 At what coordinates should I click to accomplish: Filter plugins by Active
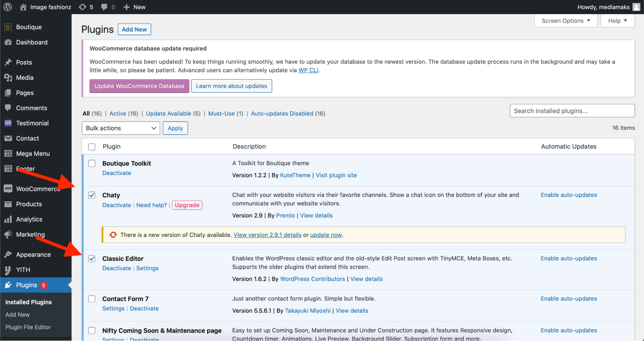tap(118, 113)
